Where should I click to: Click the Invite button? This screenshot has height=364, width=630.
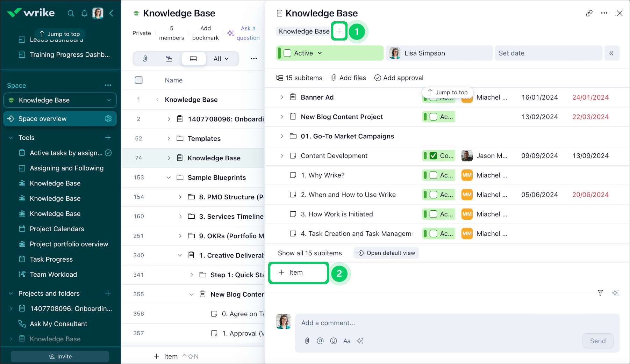(x=60, y=356)
